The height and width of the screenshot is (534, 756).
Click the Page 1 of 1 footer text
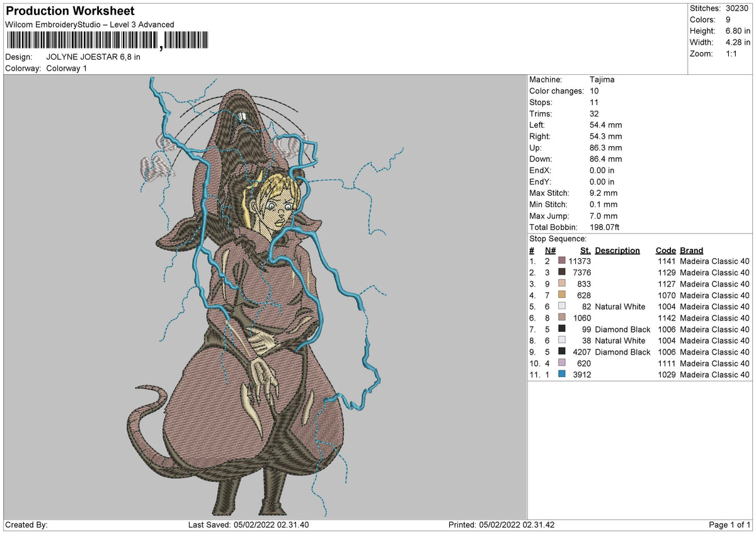click(730, 525)
